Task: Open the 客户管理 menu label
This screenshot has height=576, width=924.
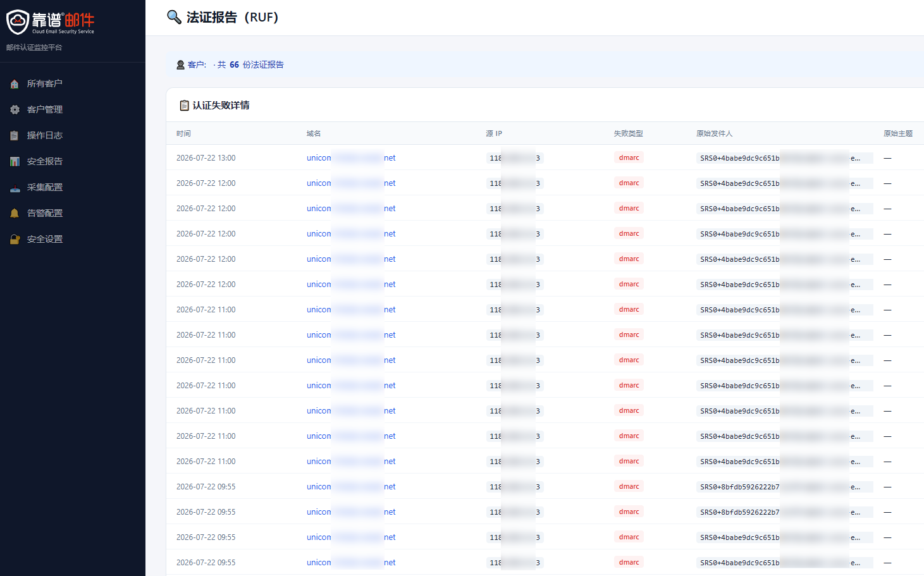Action: click(x=44, y=110)
